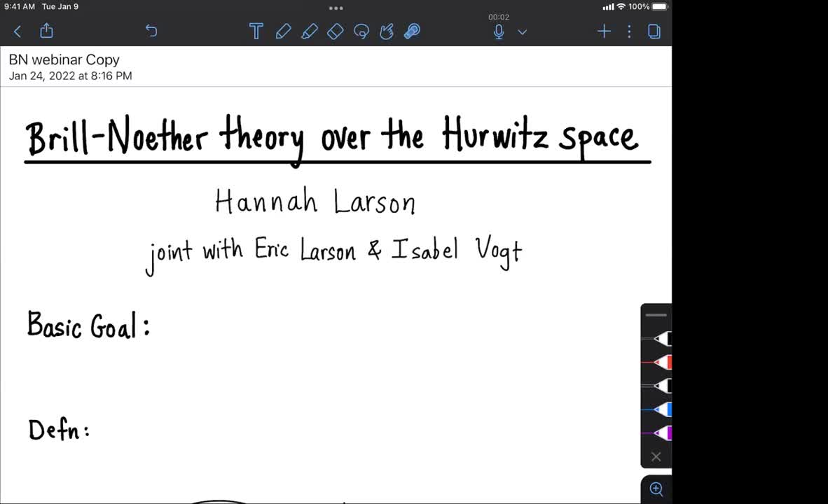Select the audio search tool icon
This screenshot has height=504, width=828.
412,31
